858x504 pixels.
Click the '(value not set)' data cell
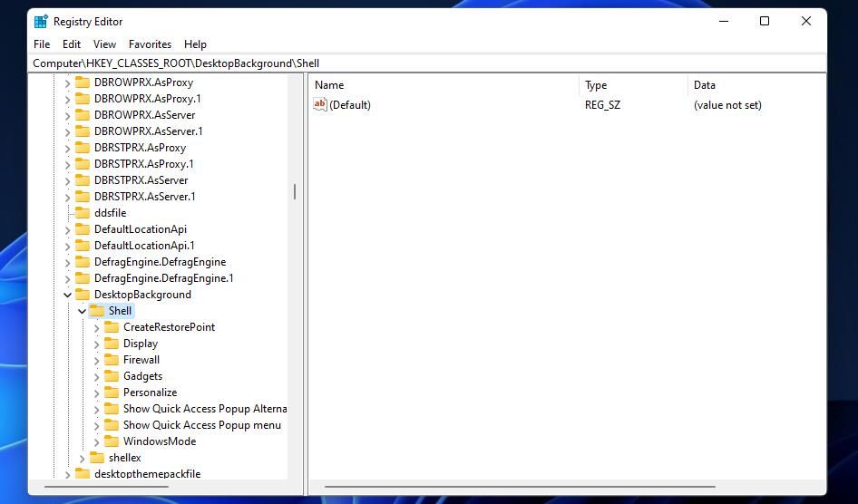coord(727,105)
